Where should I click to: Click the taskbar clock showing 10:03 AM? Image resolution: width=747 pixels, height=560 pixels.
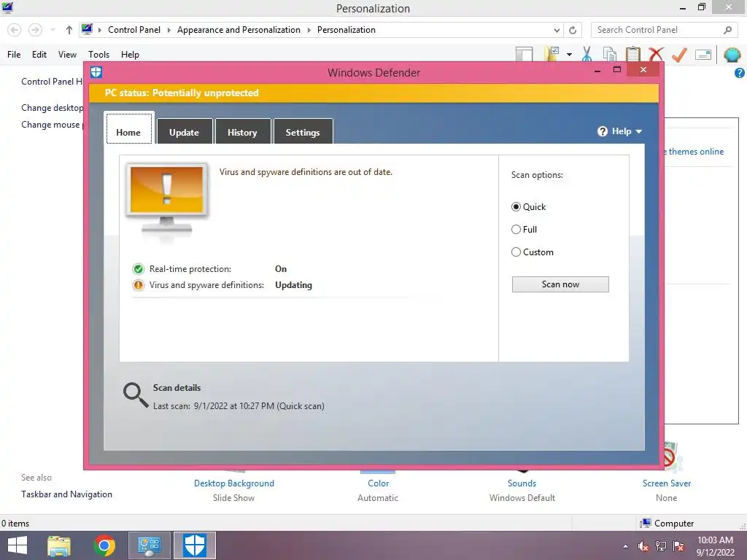(x=715, y=546)
